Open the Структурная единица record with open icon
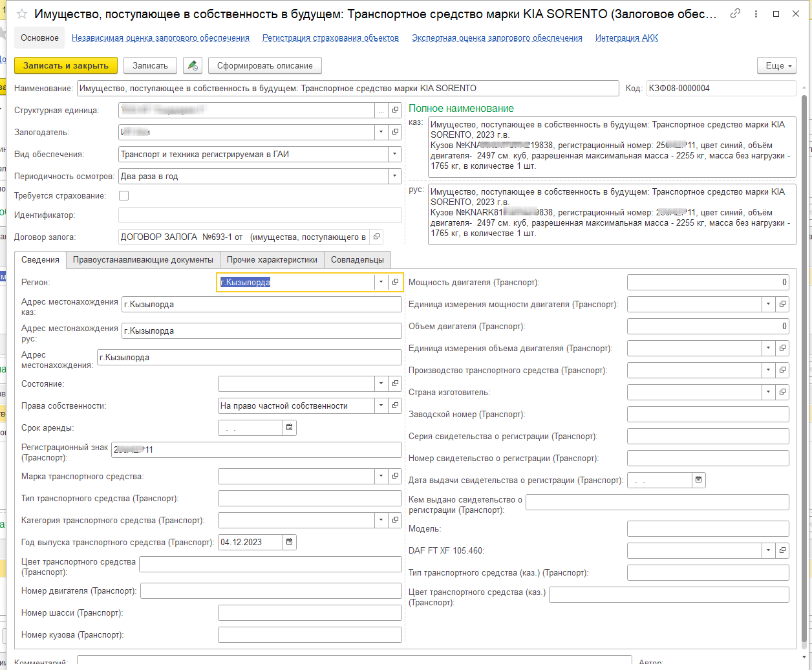The height and width of the screenshot is (670, 812). 396,111
